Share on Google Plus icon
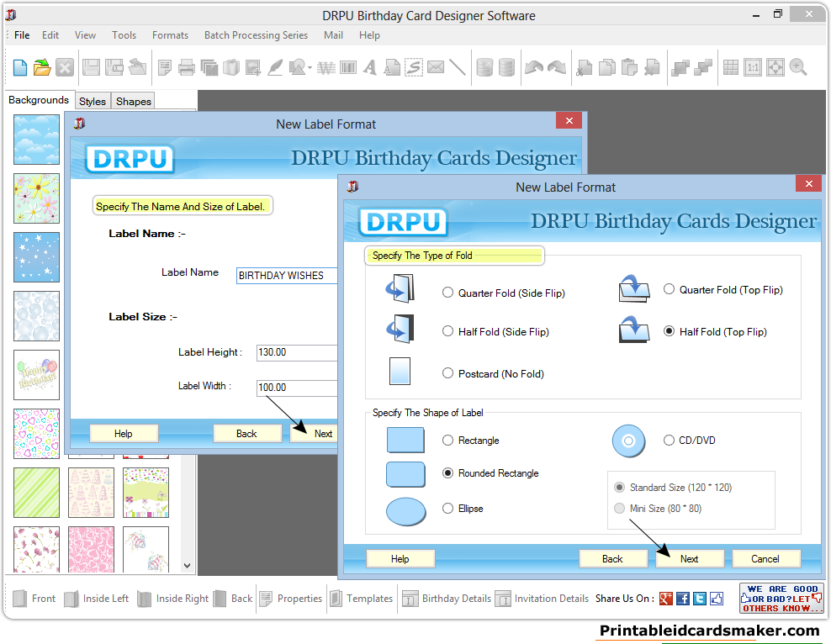 click(x=666, y=599)
